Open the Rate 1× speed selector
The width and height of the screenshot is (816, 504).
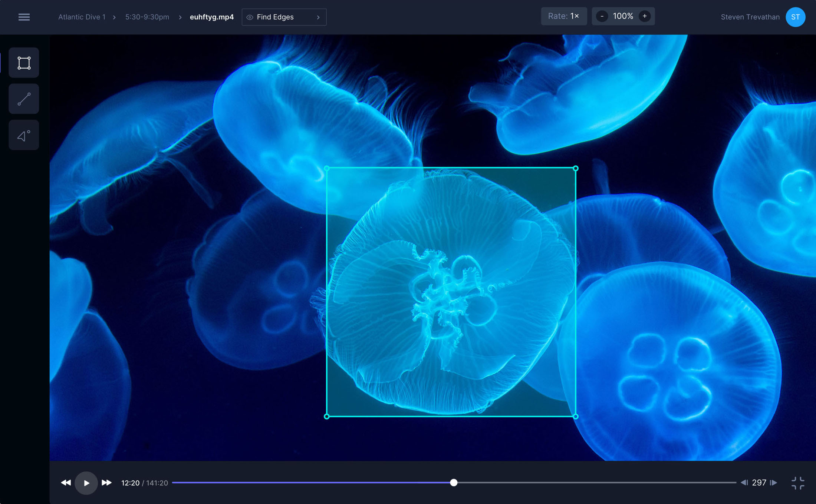pyautogui.click(x=563, y=16)
